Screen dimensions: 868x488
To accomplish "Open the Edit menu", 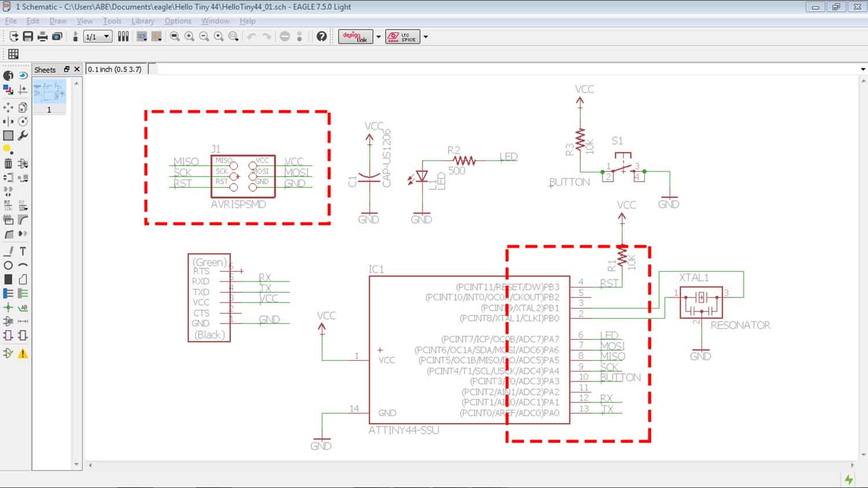I will point(33,21).
